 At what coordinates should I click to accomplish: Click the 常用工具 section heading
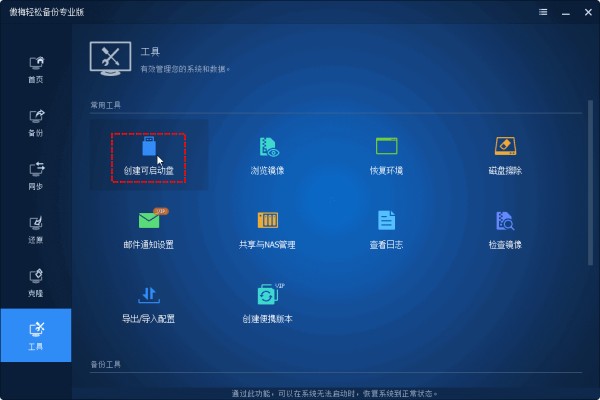pos(106,105)
